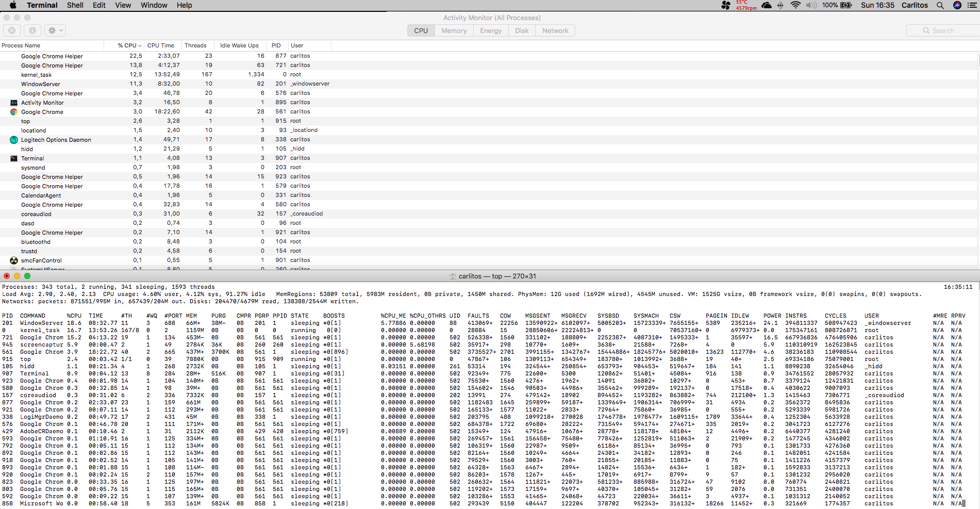This screenshot has height=509, width=980.
Task: Click the Sun 16:35 clock
Action: [x=877, y=5]
